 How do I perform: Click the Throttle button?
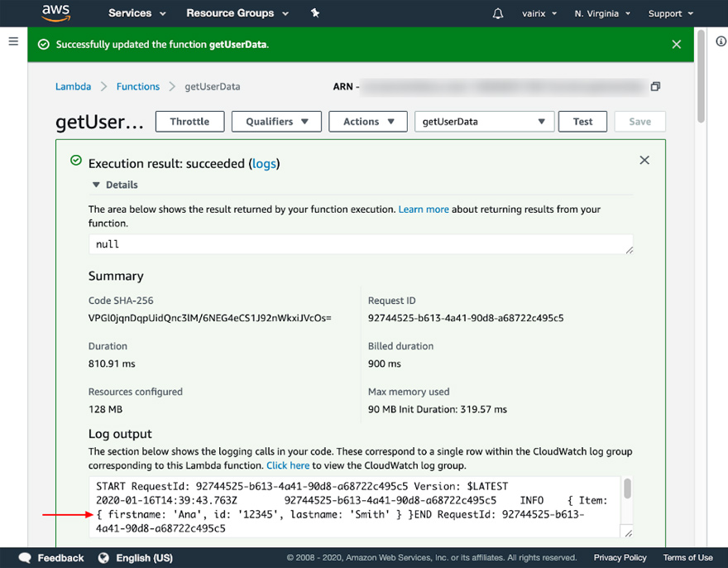(x=189, y=121)
